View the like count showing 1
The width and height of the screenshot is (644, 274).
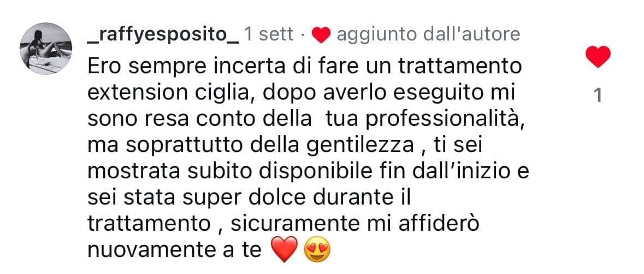pos(598,96)
